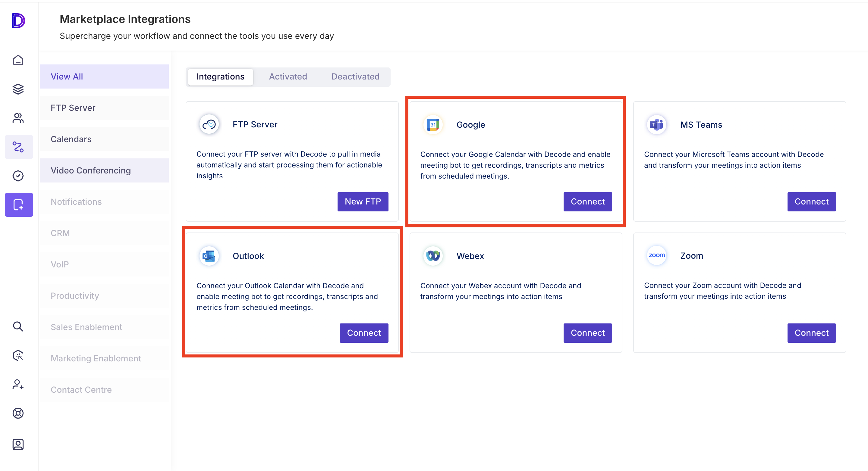The image size is (868, 471).
Task: Open the Home sidebar icon
Action: [18, 60]
